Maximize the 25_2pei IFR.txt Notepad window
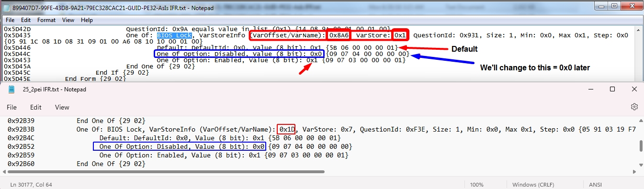This screenshot has width=644, height=189. pos(612,89)
